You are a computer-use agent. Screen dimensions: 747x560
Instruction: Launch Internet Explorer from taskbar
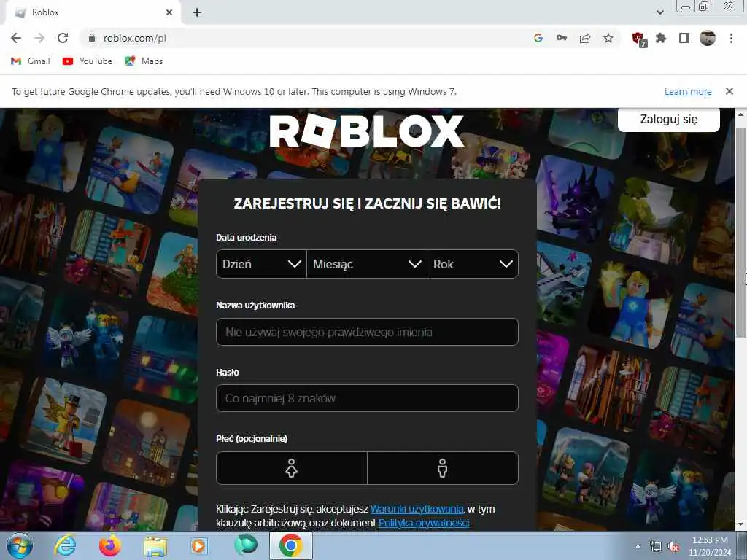[x=64, y=545]
